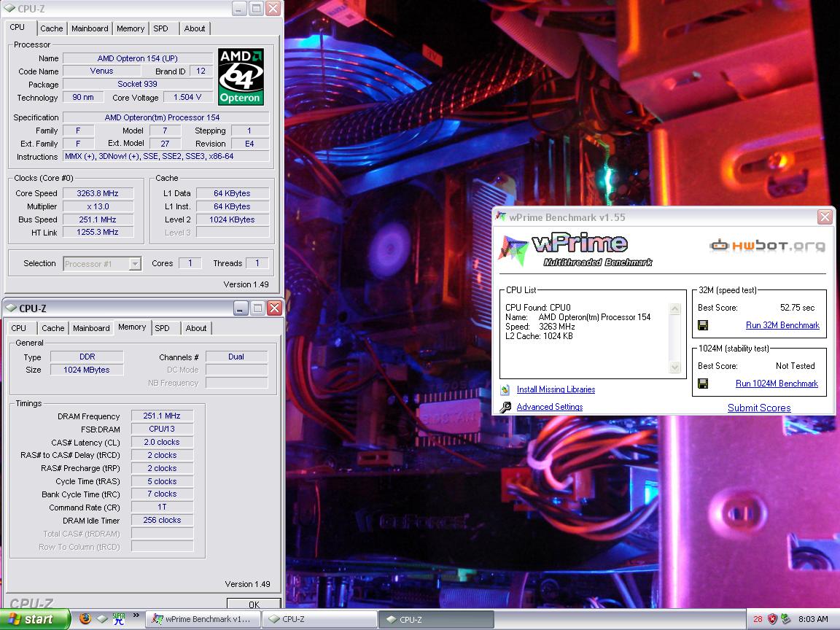
Task: Click the AMD64 Opteron logo in CPU-Z
Action: [x=241, y=77]
